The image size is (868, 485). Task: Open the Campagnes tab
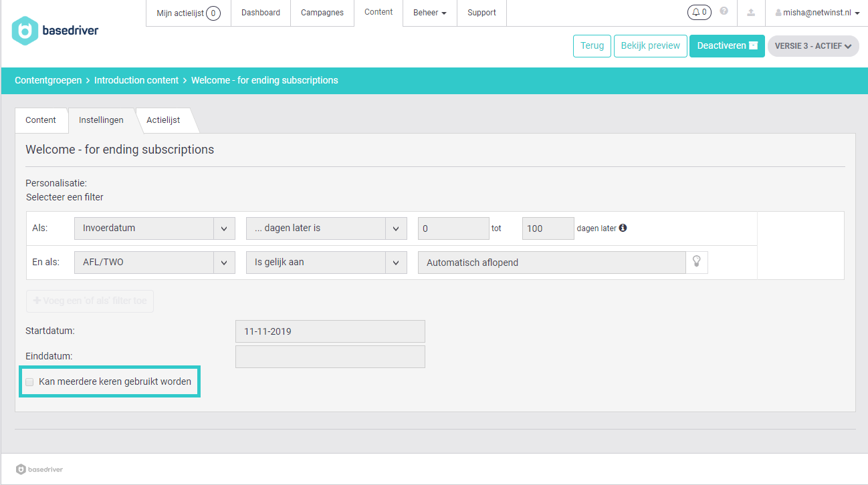click(x=322, y=13)
